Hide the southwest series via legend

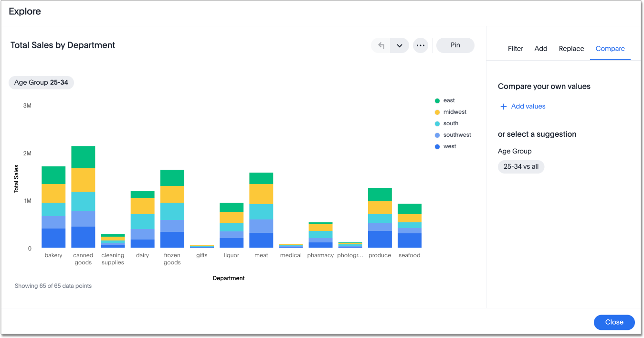[x=457, y=135]
